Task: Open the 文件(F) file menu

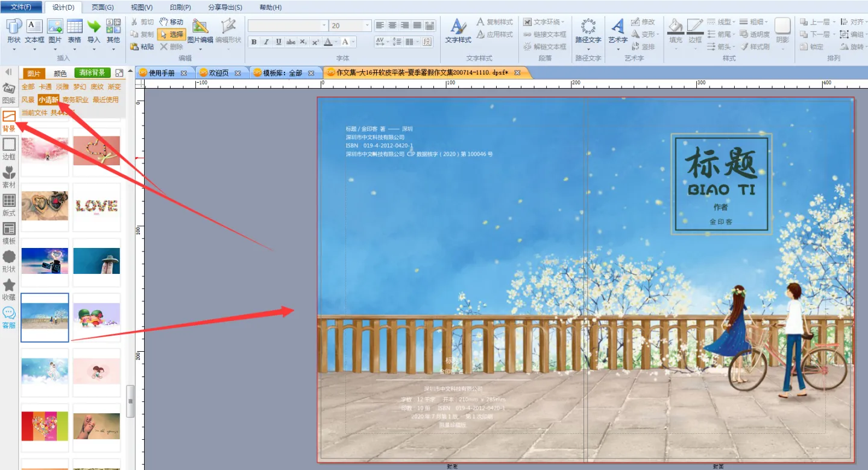Action: tap(21, 7)
